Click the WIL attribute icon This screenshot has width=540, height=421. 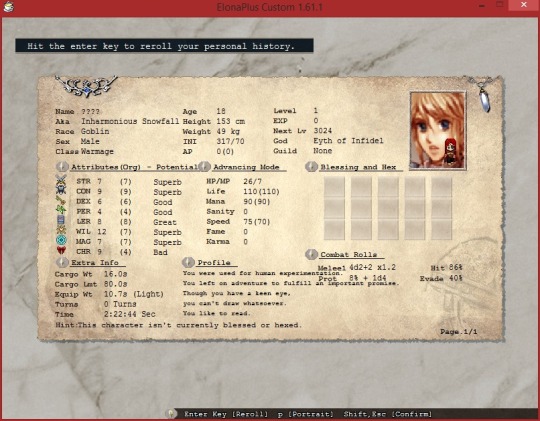point(61,230)
